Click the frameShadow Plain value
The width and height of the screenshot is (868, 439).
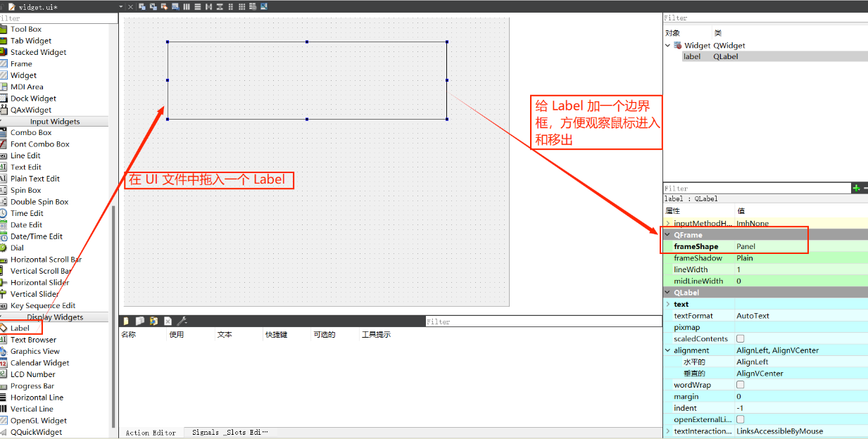point(801,258)
